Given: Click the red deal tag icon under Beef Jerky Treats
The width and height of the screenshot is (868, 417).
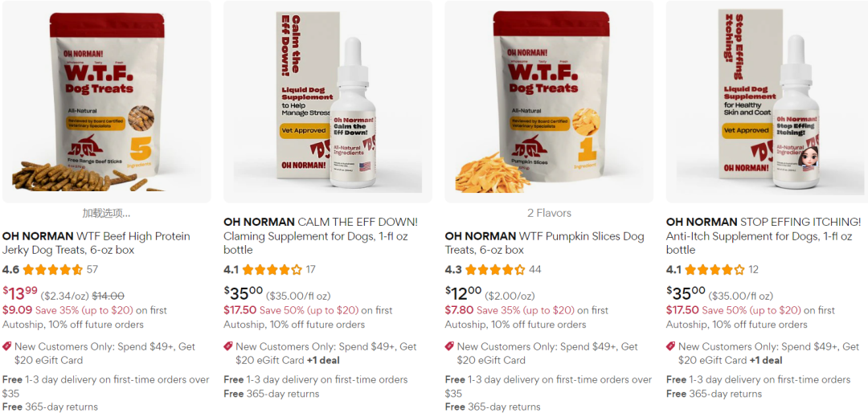Looking at the screenshot, I should (7, 347).
